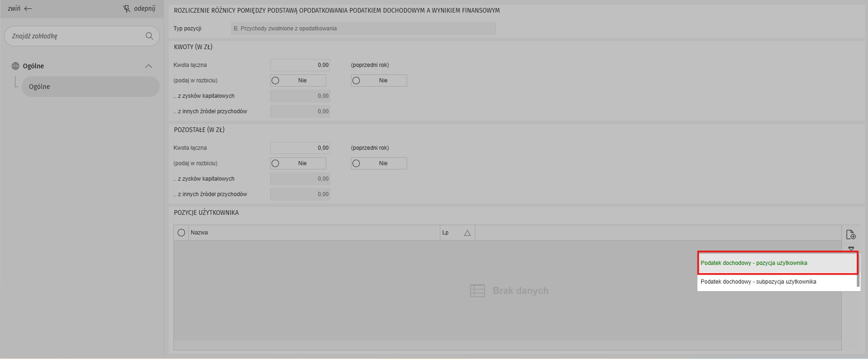Click the zwiń left arrow icon
Screen dimensions: 868x359
pyautogui.click(x=28, y=8)
